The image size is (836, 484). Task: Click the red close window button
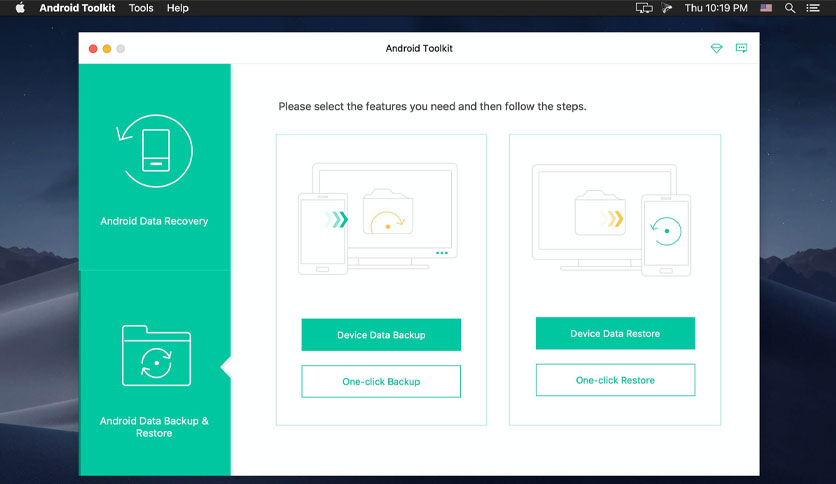(93, 49)
